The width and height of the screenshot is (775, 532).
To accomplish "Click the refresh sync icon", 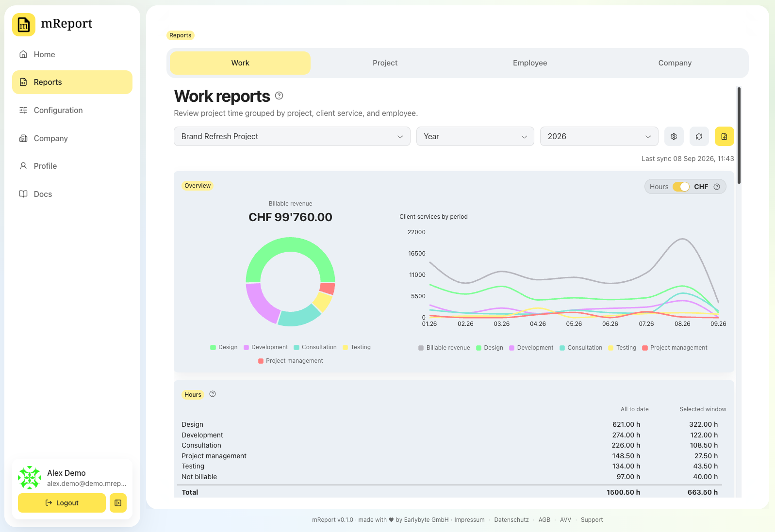I will [x=699, y=136].
